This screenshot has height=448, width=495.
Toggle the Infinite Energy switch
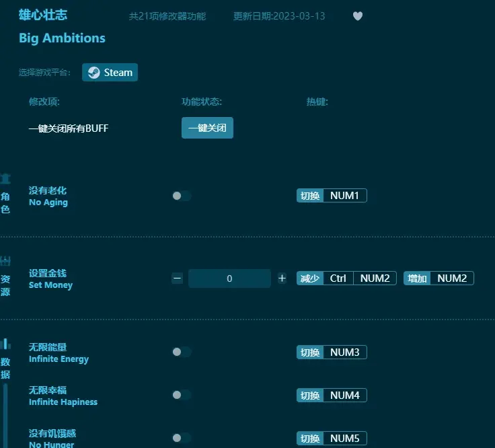pyautogui.click(x=182, y=352)
